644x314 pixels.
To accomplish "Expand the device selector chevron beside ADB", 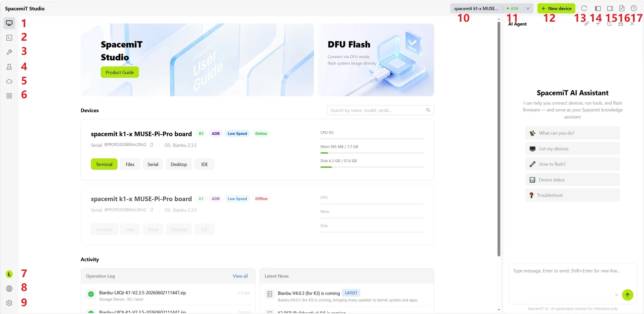I will click(528, 8).
